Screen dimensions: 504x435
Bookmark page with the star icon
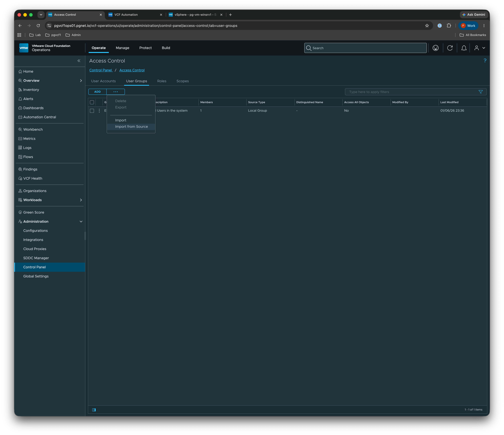(427, 26)
